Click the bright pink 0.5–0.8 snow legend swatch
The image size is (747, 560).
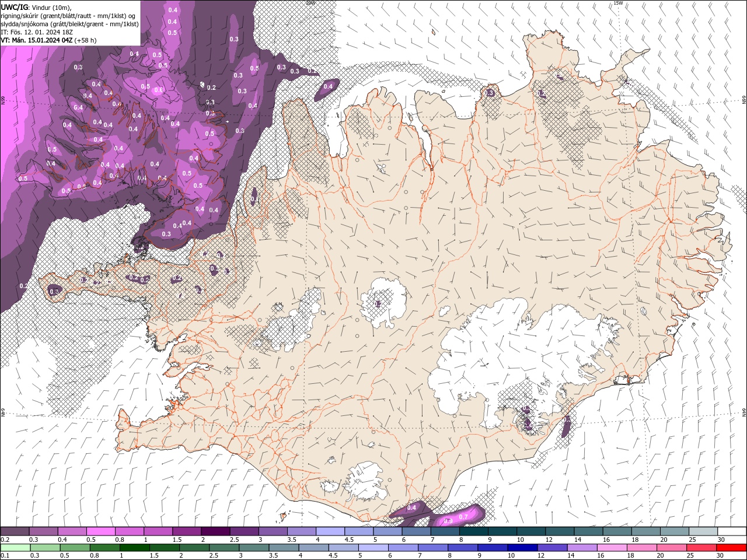pos(100,531)
